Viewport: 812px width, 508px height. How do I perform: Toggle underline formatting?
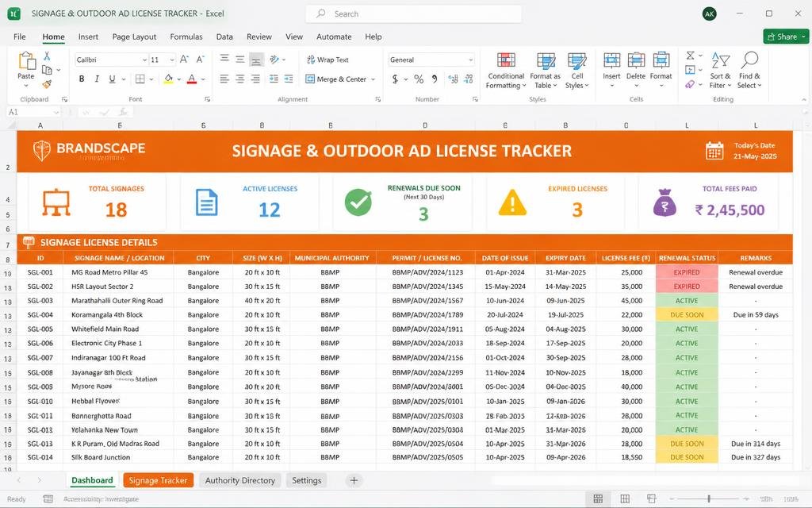pos(112,79)
